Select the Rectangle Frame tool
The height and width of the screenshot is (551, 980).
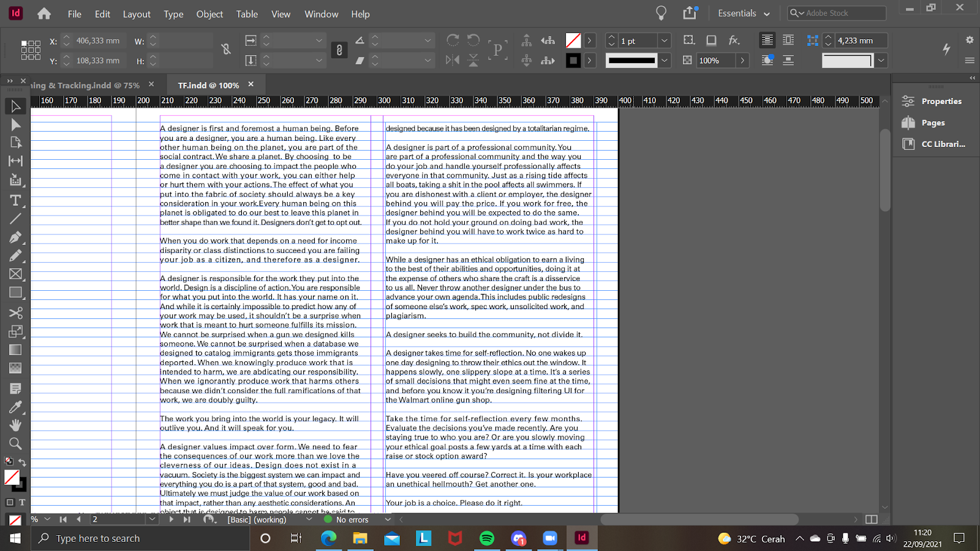15,274
